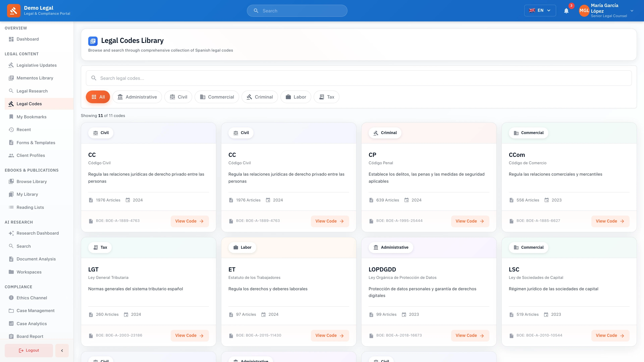Toggle the Criminal category filter
644x362 pixels.
(259, 97)
